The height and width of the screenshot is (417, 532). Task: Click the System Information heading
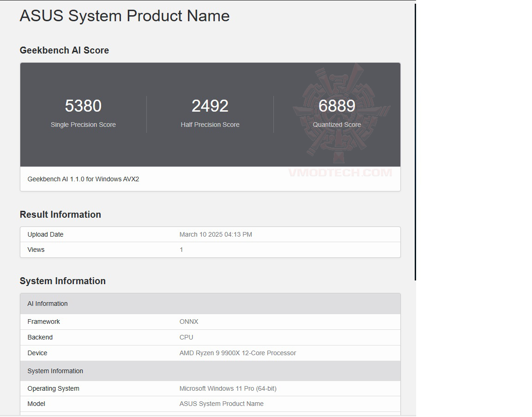click(62, 280)
